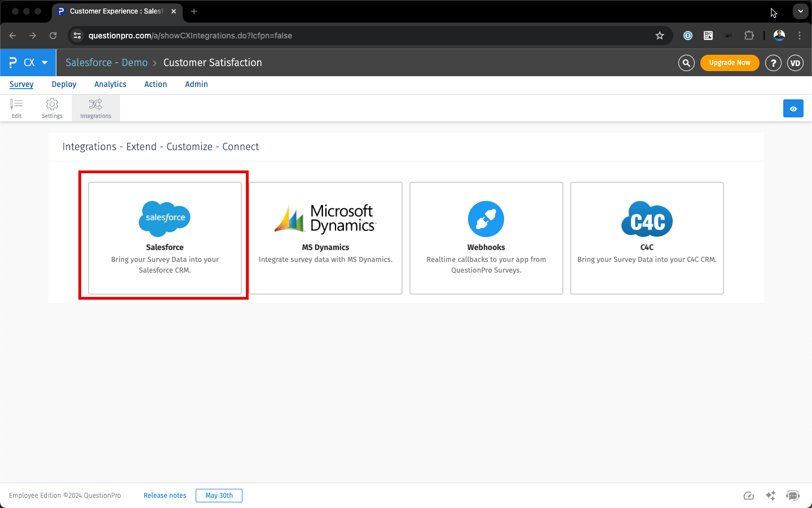This screenshot has height=508, width=812.
Task: Open the help question mark icon
Action: pos(773,63)
